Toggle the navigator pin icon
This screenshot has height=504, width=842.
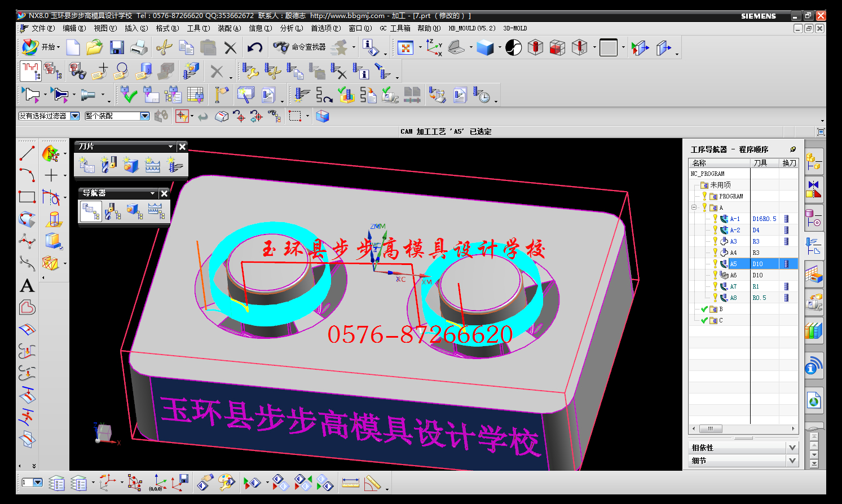tap(793, 149)
